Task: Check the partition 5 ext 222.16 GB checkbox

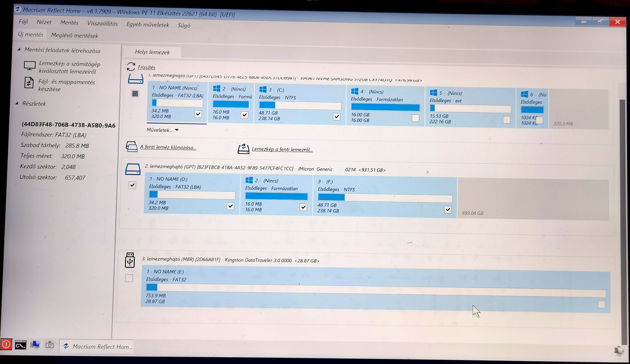Action: pyautogui.click(x=506, y=120)
